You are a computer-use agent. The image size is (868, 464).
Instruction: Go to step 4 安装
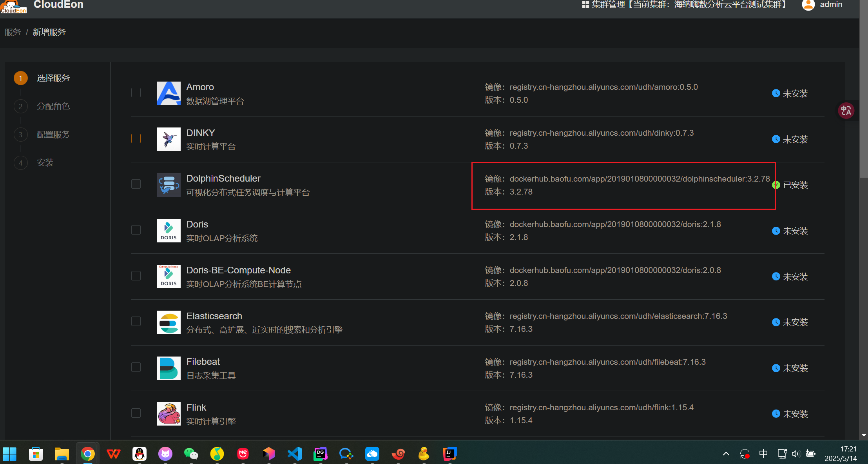click(x=34, y=163)
